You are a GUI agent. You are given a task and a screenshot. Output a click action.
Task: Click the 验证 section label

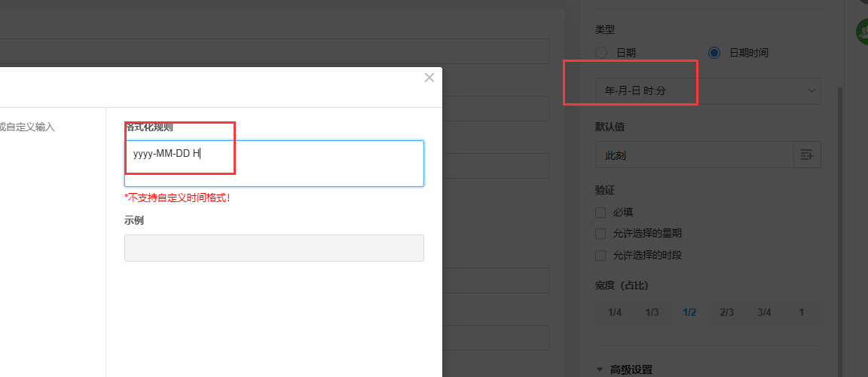coord(605,191)
